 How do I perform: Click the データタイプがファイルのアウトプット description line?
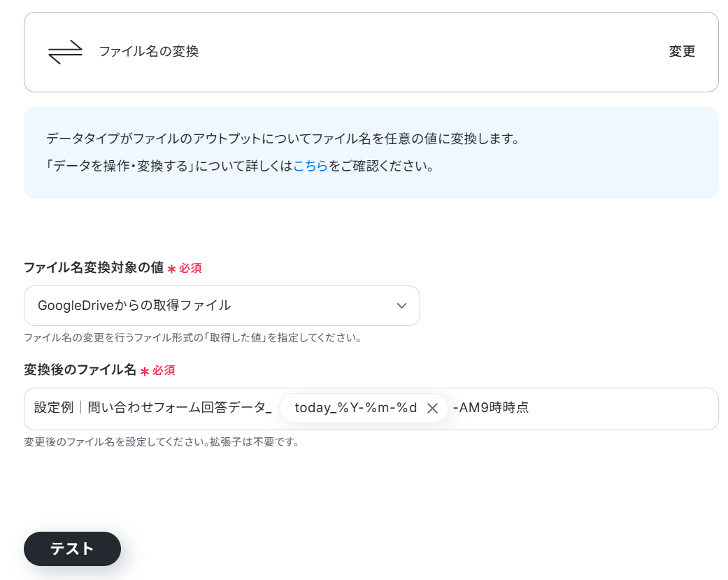pyautogui.click(x=283, y=139)
